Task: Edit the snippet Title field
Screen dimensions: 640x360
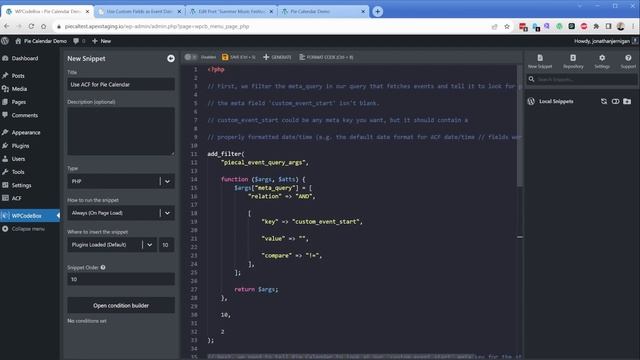Action: (121, 84)
